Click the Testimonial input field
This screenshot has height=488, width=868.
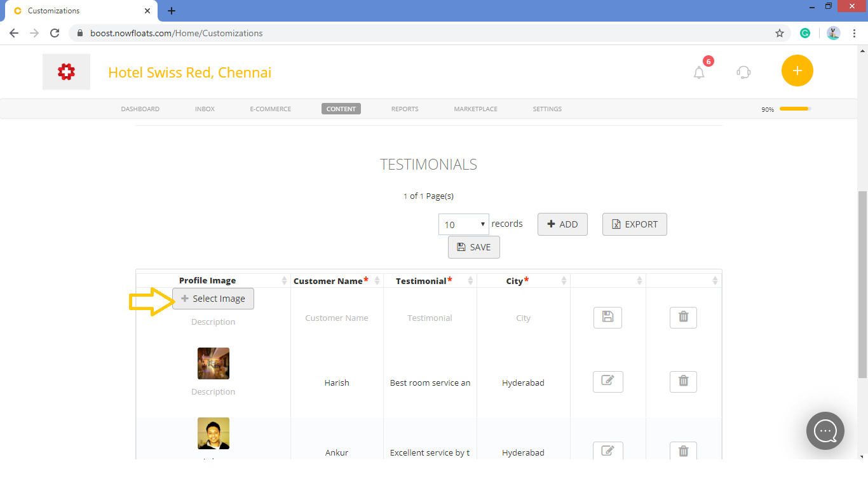click(430, 318)
